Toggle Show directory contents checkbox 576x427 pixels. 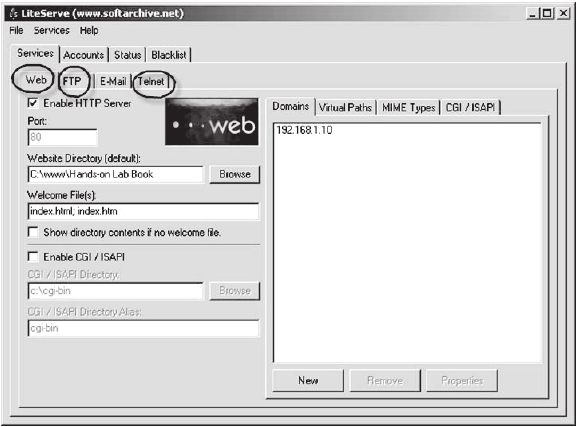click(33, 232)
